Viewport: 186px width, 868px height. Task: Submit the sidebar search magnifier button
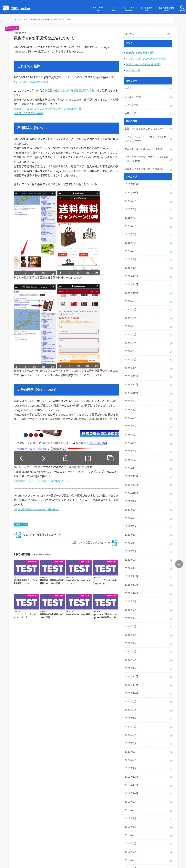[168, 34]
